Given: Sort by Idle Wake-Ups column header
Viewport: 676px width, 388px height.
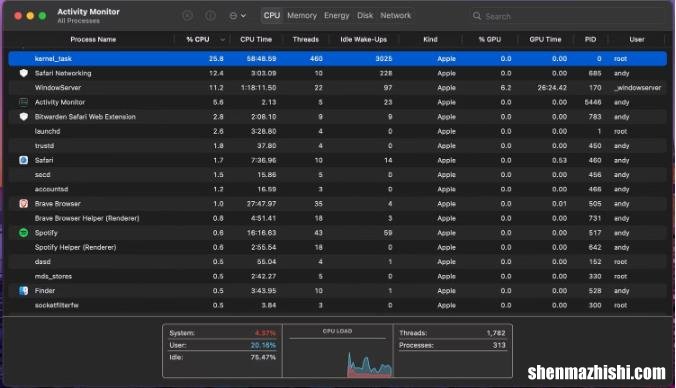Looking at the screenshot, I should 363,39.
